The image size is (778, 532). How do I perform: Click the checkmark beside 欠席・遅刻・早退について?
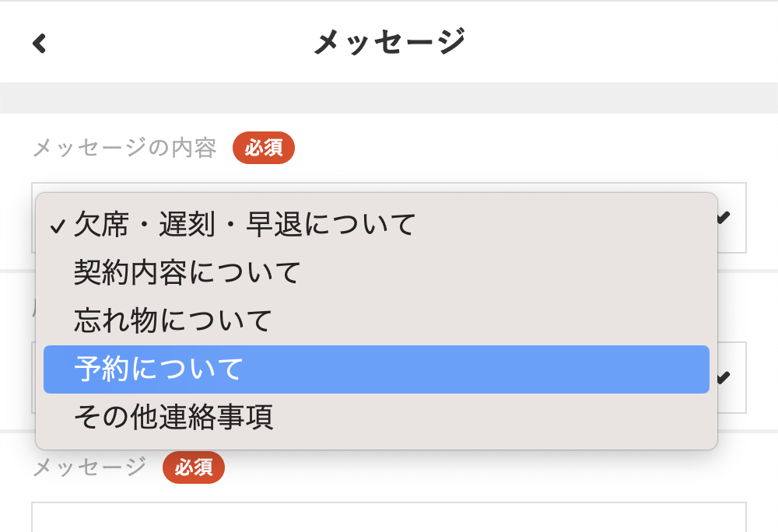coord(57,226)
